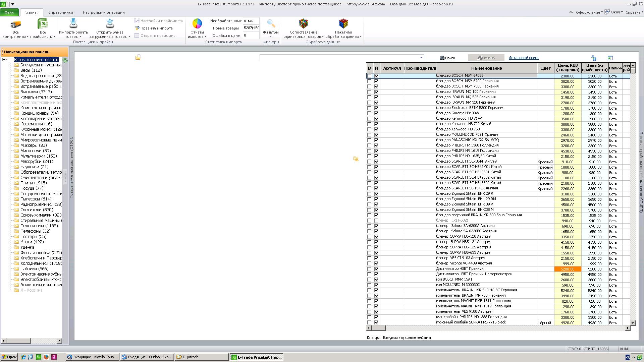The height and width of the screenshot is (362, 644).
Task: Click the Все контрагенты truck icon
Action: pos(15,24)
